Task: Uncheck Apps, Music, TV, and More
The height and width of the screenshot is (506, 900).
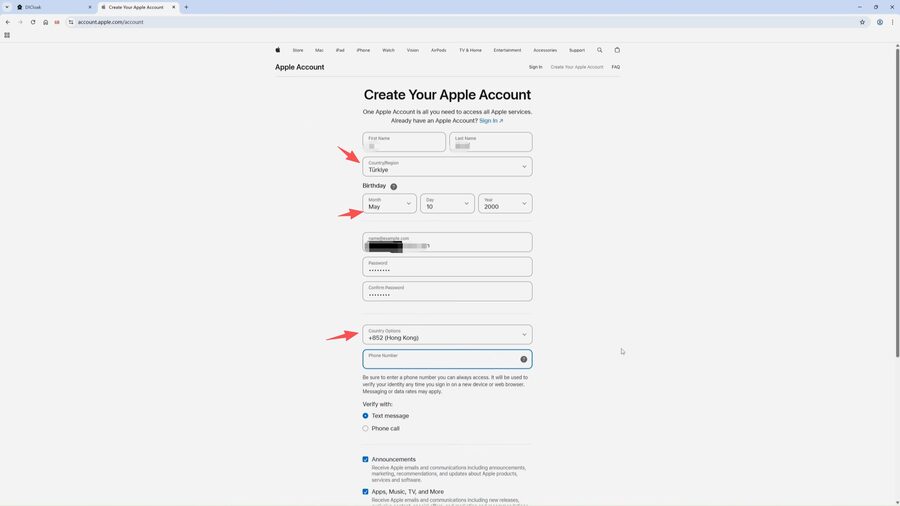Action: pyautogui.click(x=365, y=492)
